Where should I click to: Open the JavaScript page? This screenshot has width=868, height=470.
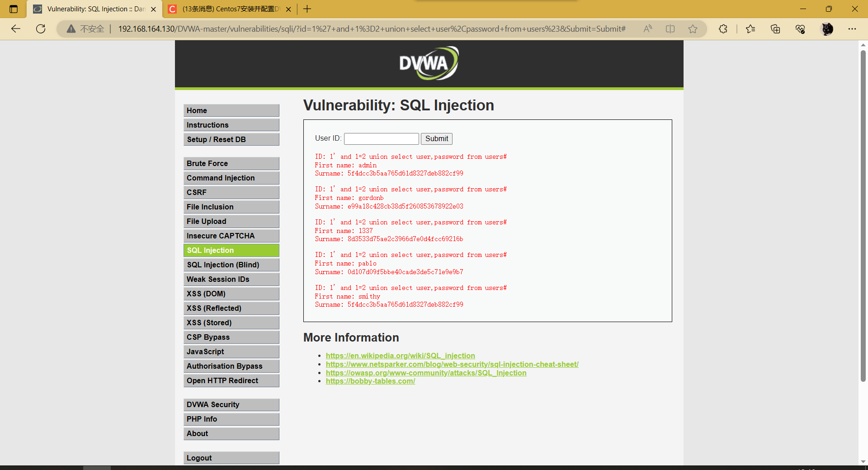coord(231,351)
